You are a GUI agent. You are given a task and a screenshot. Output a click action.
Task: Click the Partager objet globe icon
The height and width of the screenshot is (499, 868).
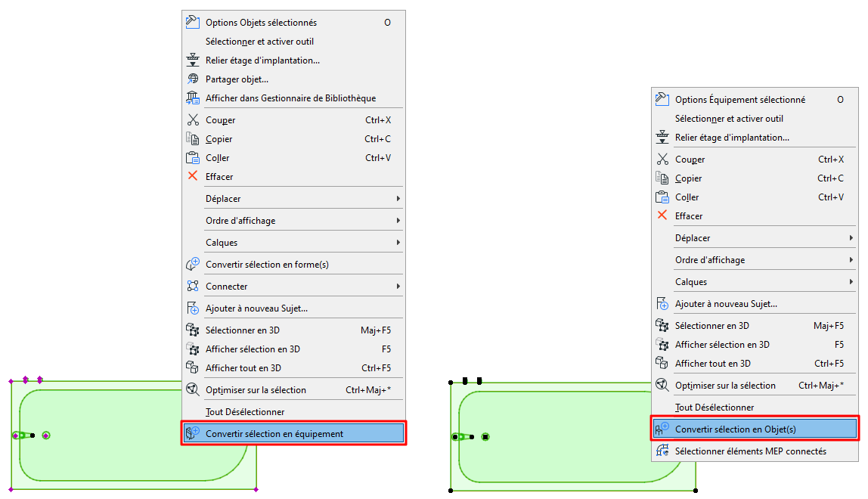[x=193, y=79]
